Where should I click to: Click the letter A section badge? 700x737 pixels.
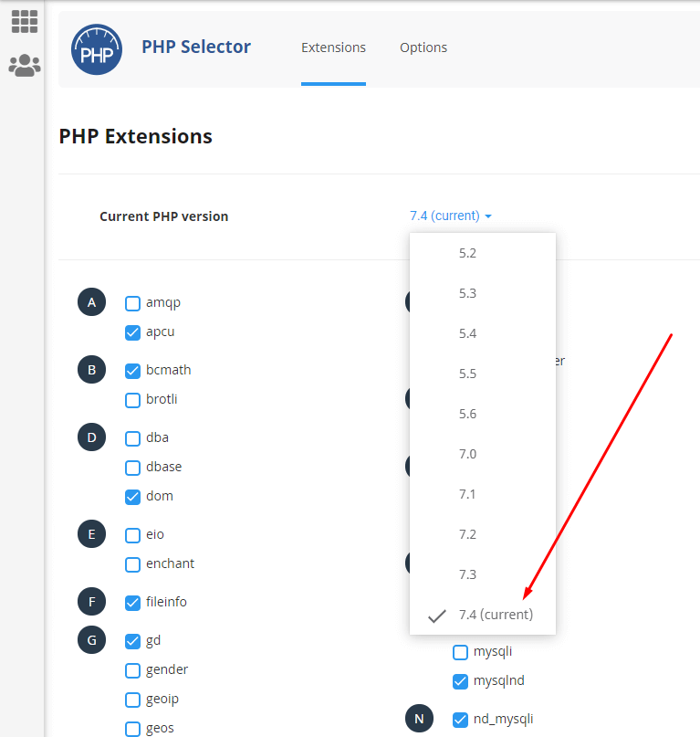coord(91,301)
